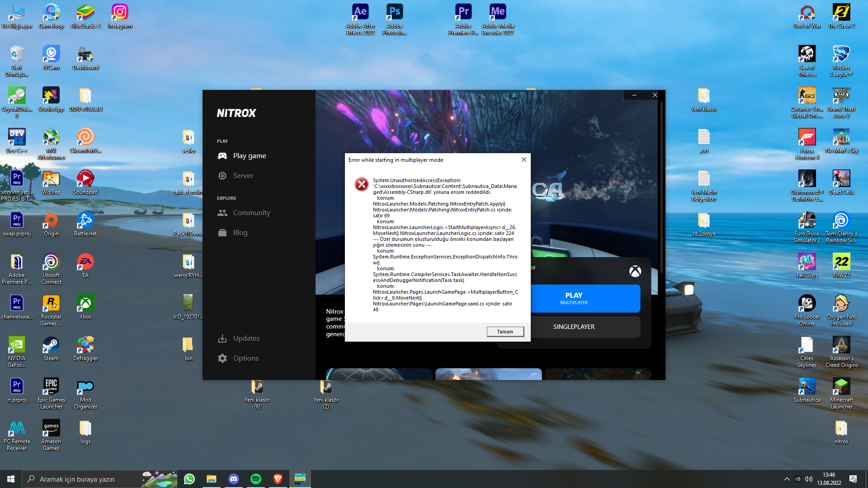868x488 pixels.
Task: Select Instagram desktop shortcut
Action: click(x=120, y=16)
